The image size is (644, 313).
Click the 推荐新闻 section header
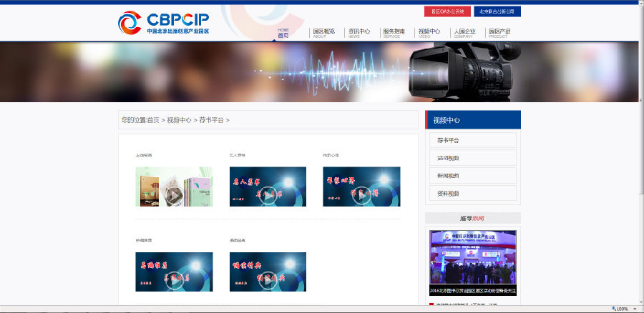(x=473, y=218)
